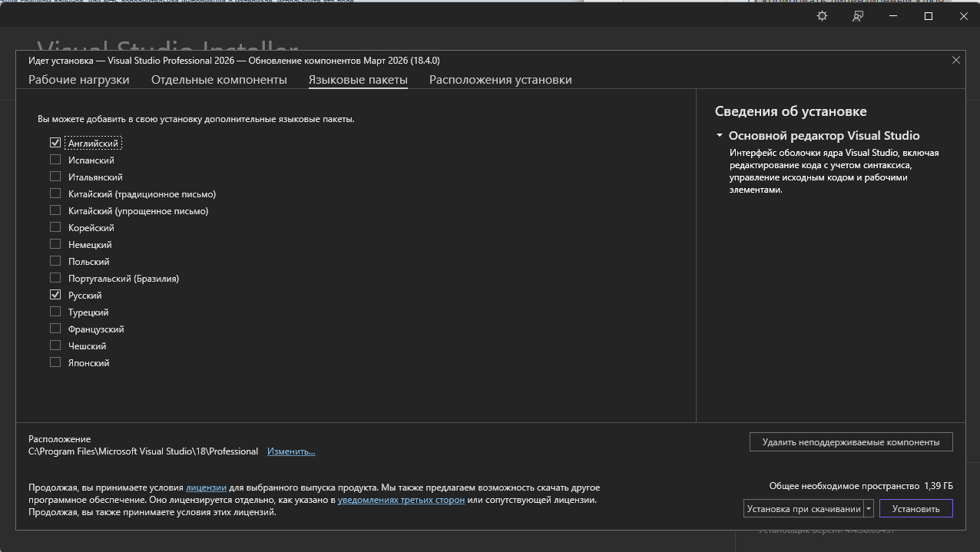Tick Китайский (традиционное письмо) checkbox

coord(55,193)
